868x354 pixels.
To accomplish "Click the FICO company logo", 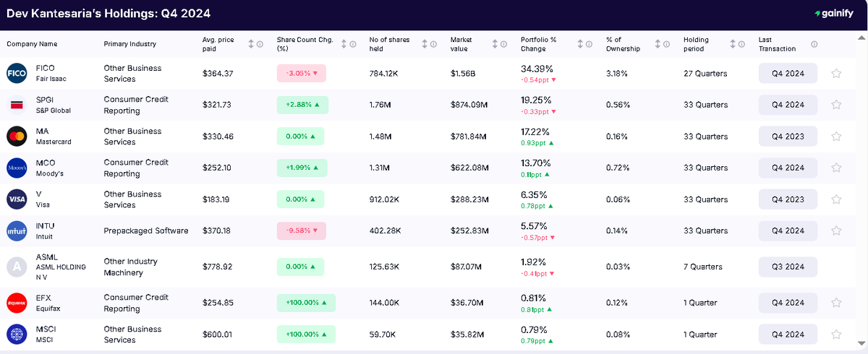I will point(17,74).
